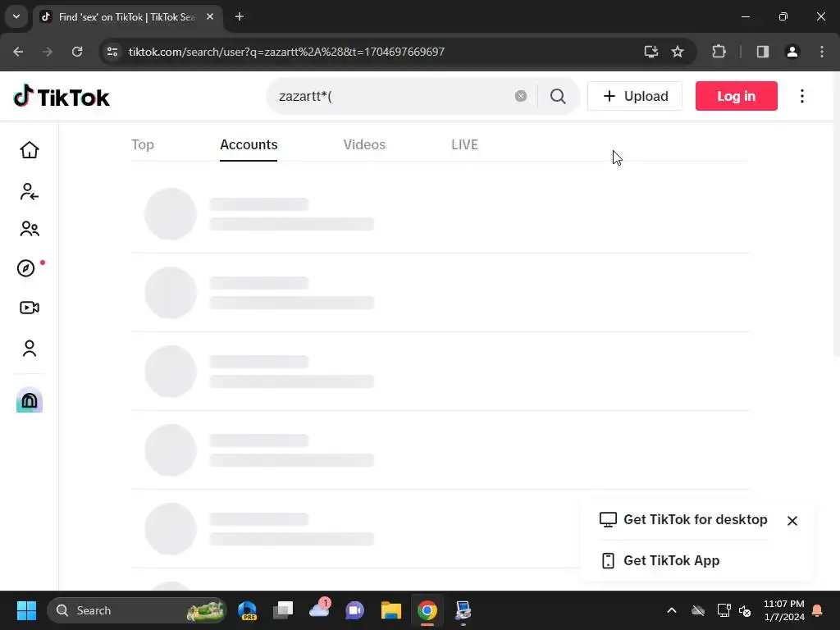Screen dimensions: 840x630
Task: Click the Log in button
Action: [x=736, y=97]
